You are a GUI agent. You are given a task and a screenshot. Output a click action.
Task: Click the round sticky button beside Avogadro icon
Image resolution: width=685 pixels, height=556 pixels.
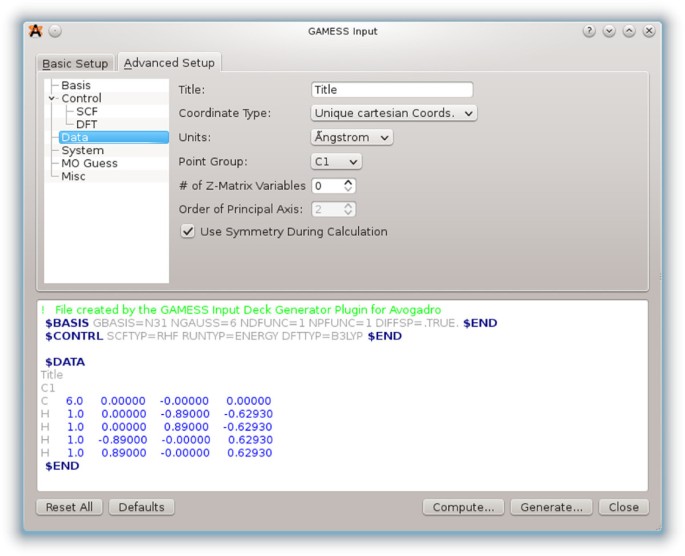tap(55, 31)
